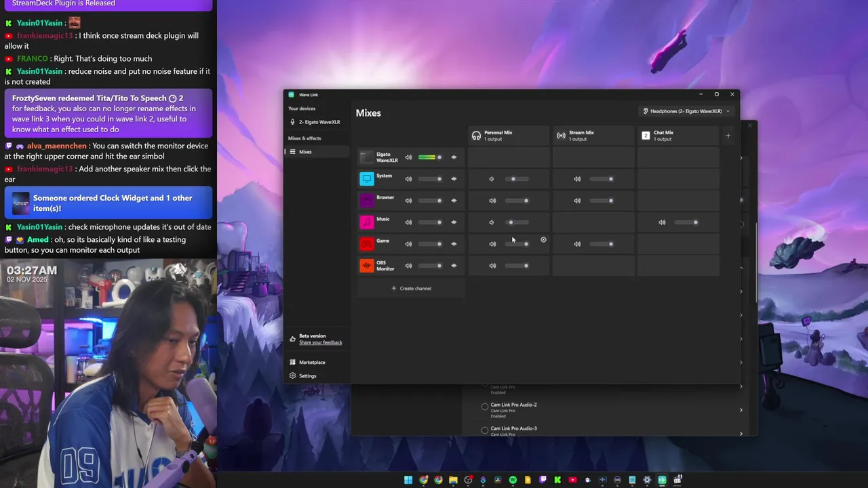Open Twitch from the taskbar
This screenshot has width=868, height=488.
point(542,480)
